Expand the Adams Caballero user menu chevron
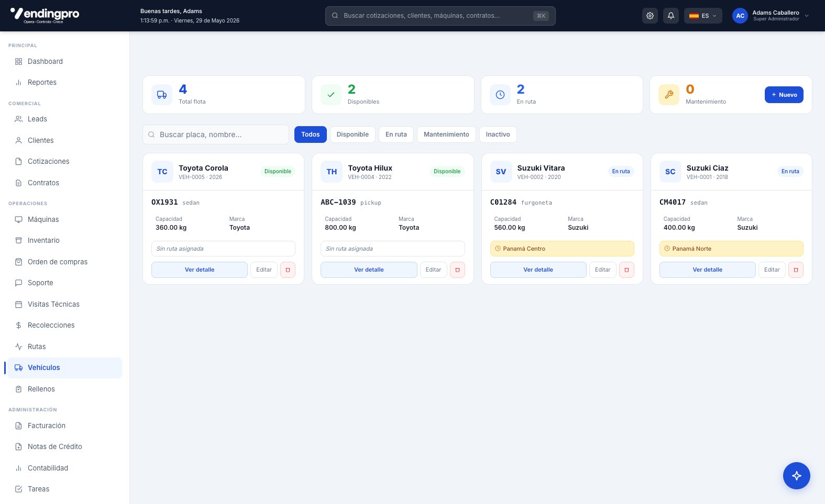 pyautogui.click(x=807, y=16)
